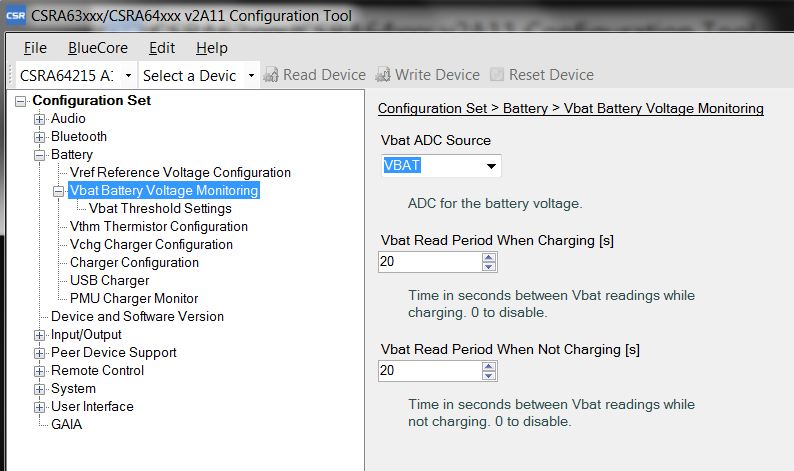Decrease Vbat Read Period When Not Charging
The width and height of the screenshot is (794, 471).
pos(489,376)
